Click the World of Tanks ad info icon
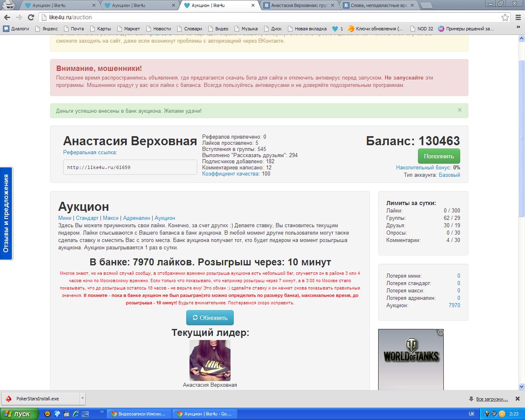This screenshot has height=420, width=525. pos(441,332)
